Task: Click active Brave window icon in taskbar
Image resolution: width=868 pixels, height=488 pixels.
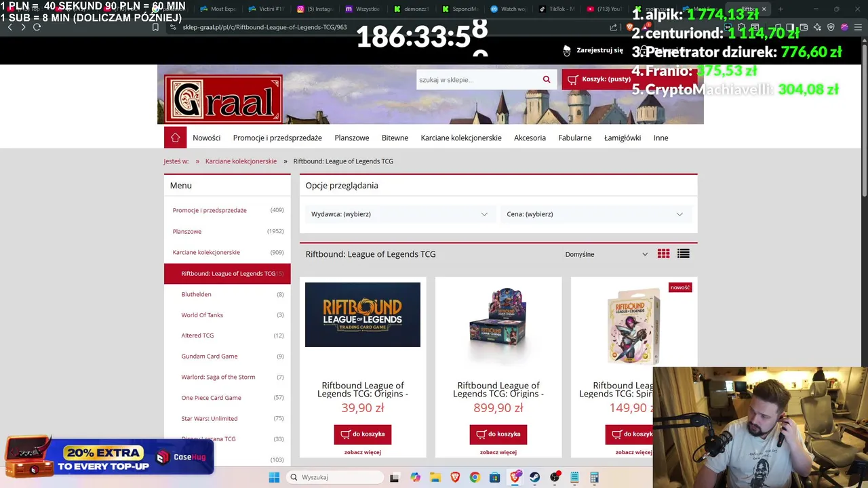Action: point(515,477)
